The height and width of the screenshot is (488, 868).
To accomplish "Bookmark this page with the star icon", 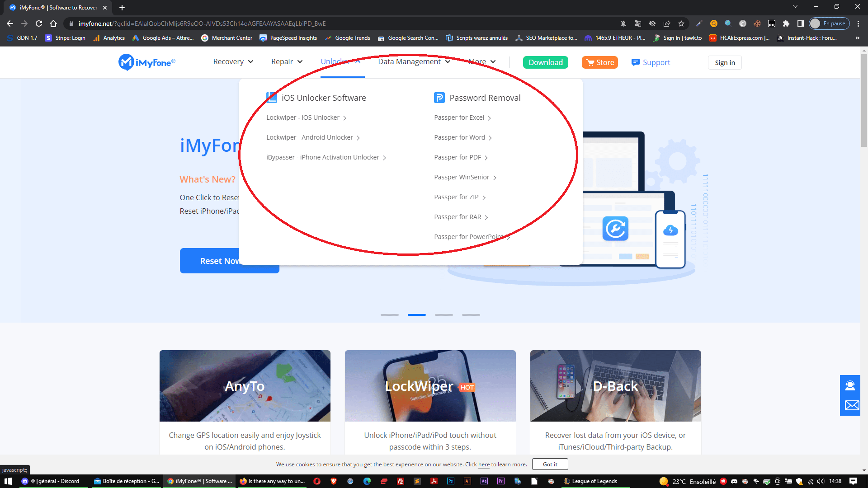I will coord(681,23).
